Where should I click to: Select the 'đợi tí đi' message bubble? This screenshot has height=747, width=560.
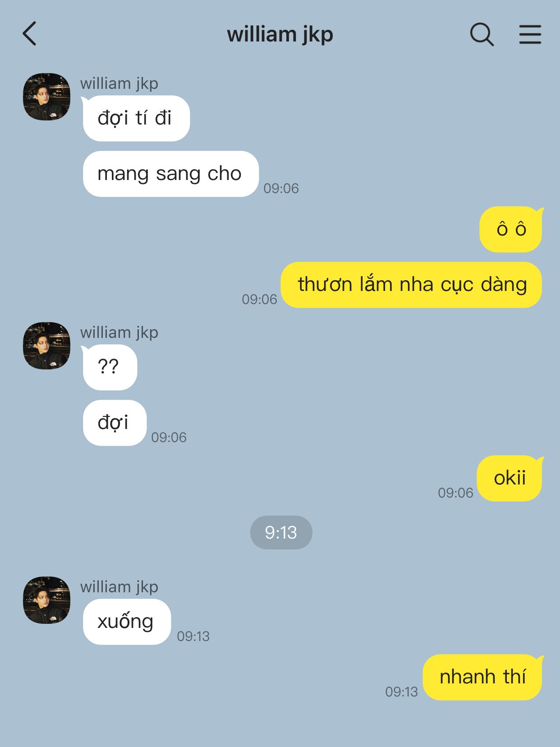136,118
